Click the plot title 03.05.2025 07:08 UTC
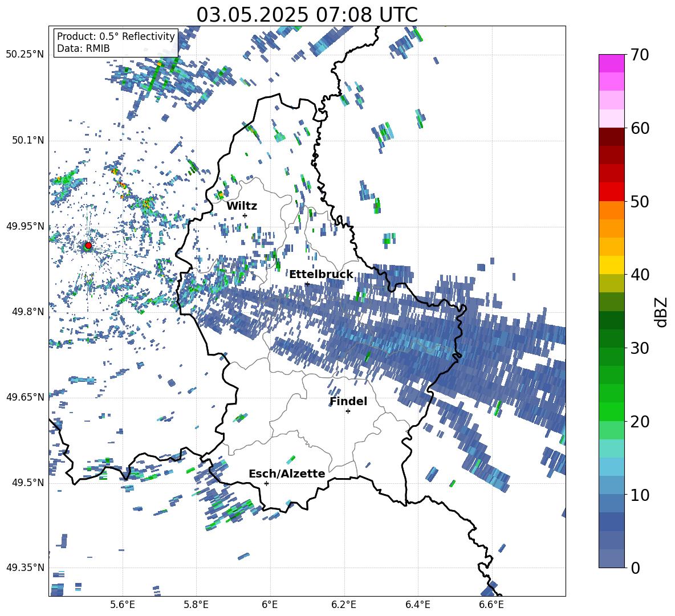 click(x=307, y=15)
